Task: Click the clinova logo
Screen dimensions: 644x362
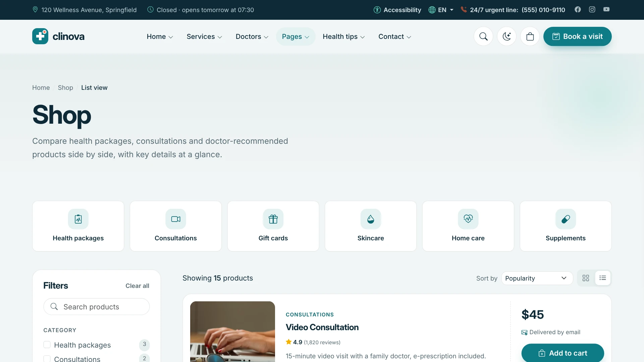Action: 58,36
